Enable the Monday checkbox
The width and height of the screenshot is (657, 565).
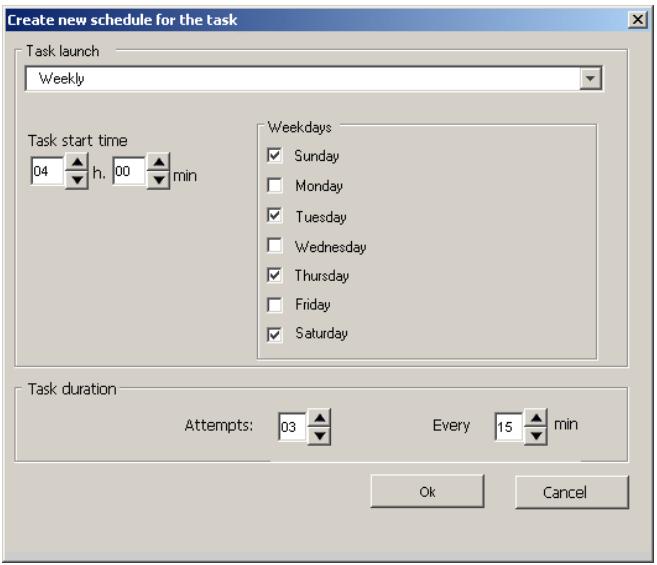click(274, 185)
